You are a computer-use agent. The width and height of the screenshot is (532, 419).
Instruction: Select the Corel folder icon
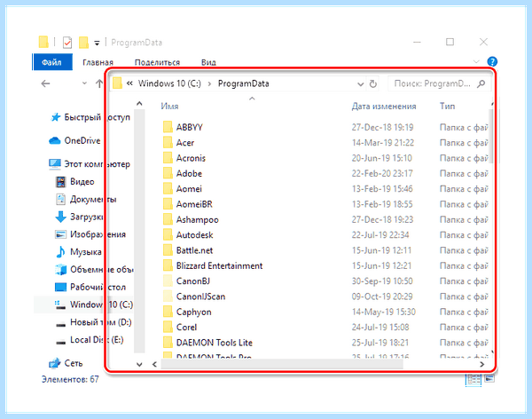point(168,327)
